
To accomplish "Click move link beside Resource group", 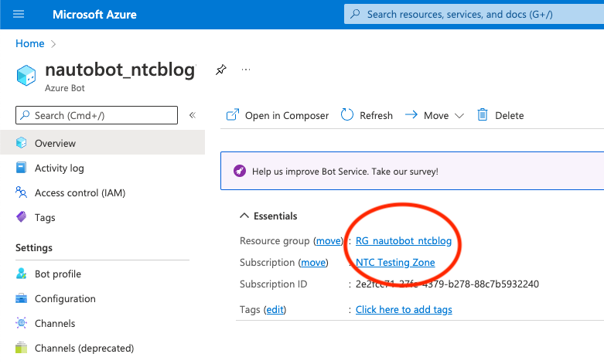I will click(x=329, y=241).
